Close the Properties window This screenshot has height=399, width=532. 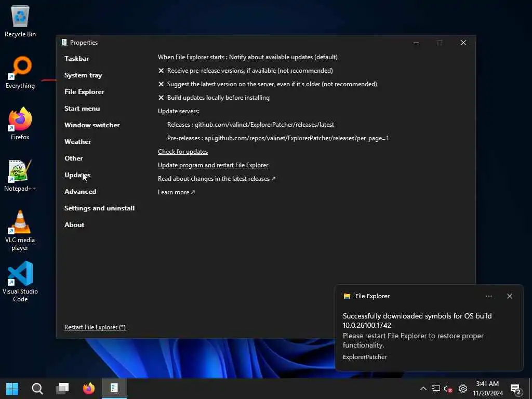point(463,43)
